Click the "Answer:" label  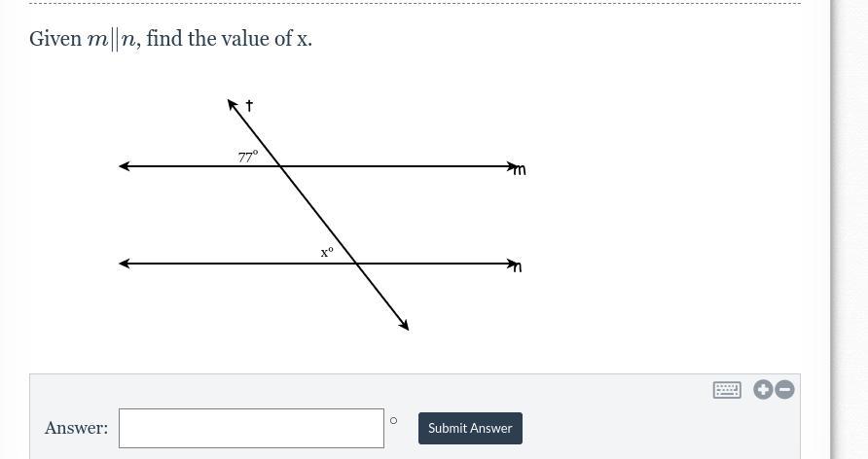tap(76, 428)
